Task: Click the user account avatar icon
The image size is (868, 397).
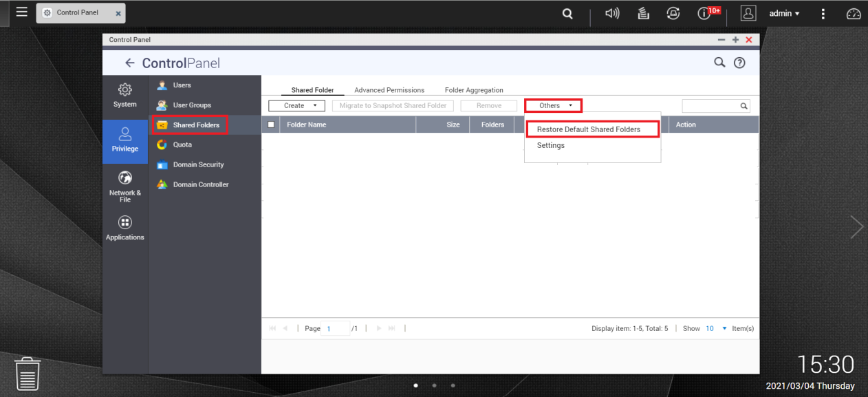Action: tap(748, 13)
